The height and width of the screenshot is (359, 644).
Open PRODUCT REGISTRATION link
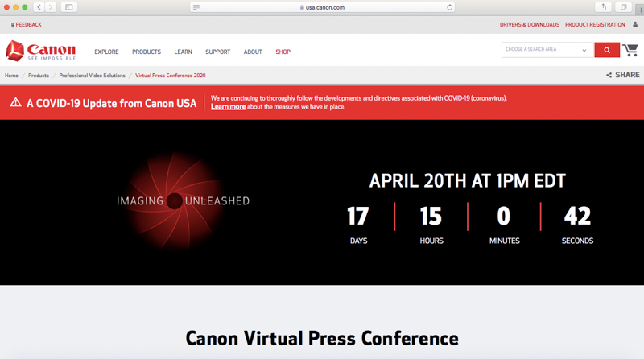coord(595,25)
